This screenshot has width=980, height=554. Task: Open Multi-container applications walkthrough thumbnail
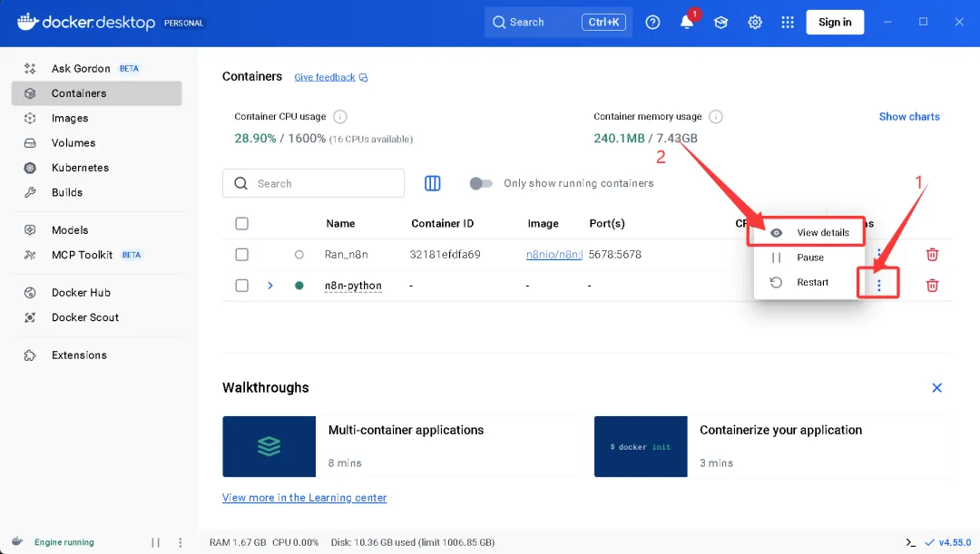click(x=269, y=447)
